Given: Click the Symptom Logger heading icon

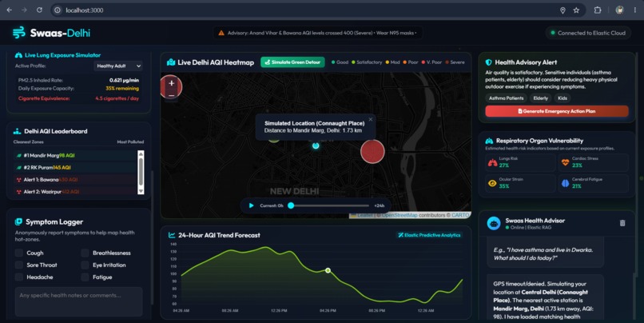Looking at the screenshot, I should [18, 222].
